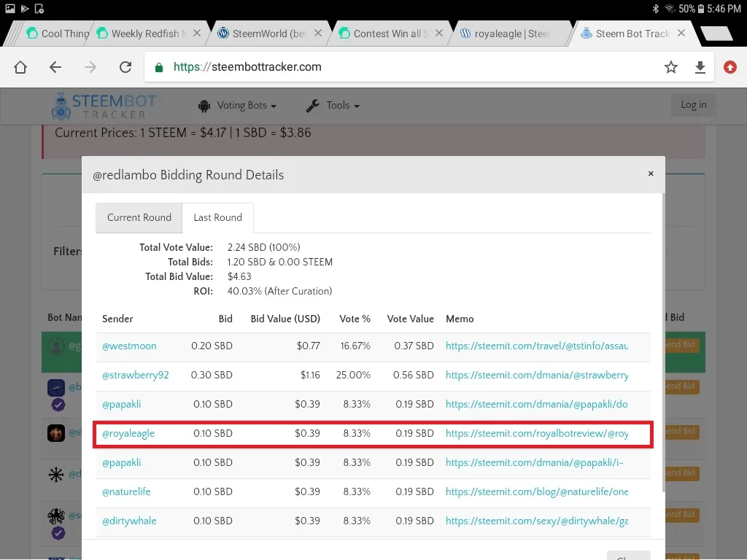Close the Steem Bot Tracker tab

(681, 34)
